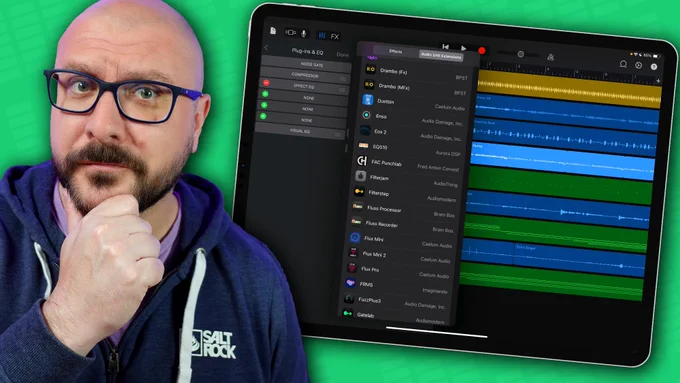Open the Loop Browser icon

623,64
